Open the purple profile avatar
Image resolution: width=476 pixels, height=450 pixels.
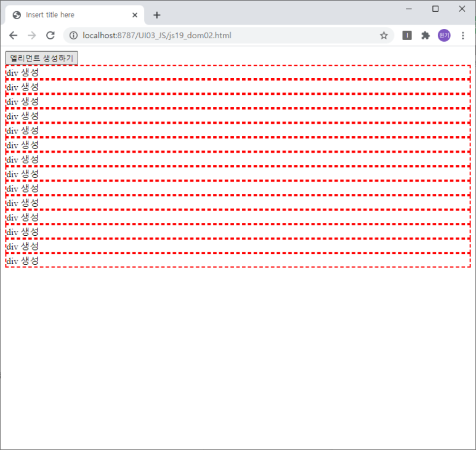444,36
